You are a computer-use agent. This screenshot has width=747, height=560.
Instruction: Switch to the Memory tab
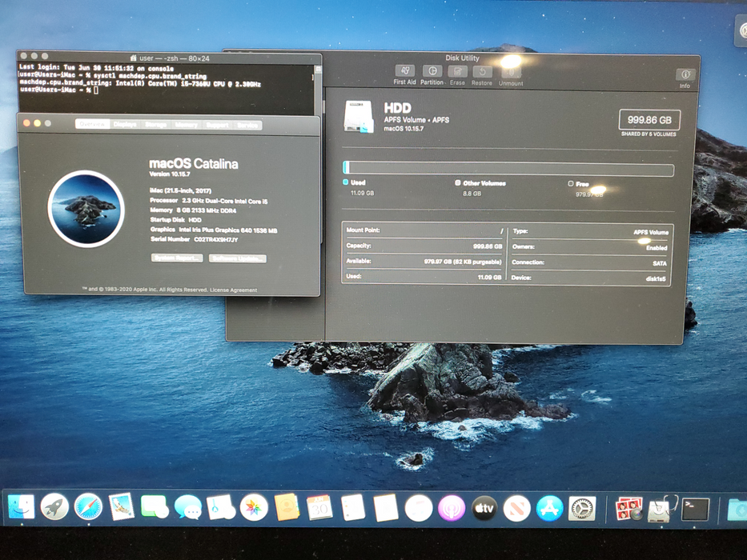pyautogui.click(x=187, y=125)
